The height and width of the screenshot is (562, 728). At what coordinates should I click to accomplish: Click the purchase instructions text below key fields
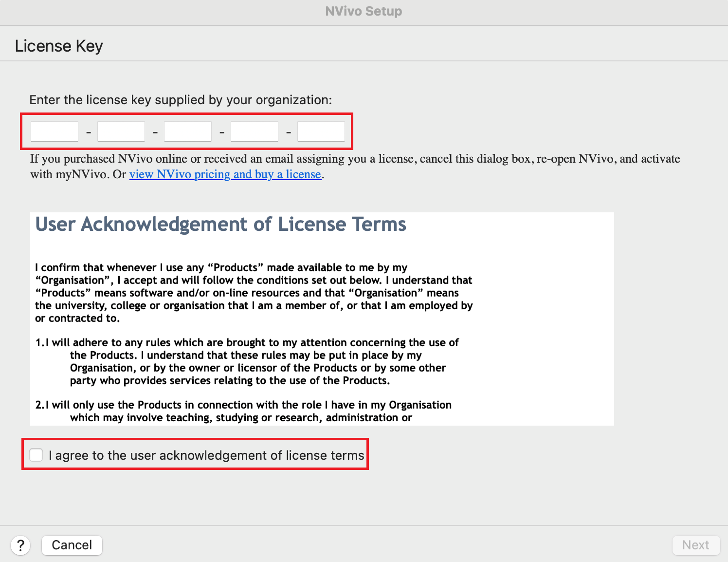pos(355,166)
